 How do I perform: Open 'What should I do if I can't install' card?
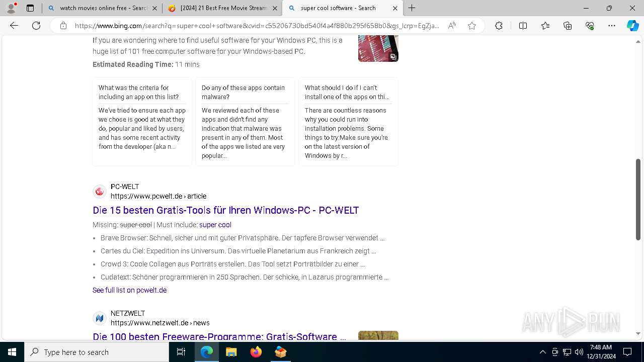[348, 122]
